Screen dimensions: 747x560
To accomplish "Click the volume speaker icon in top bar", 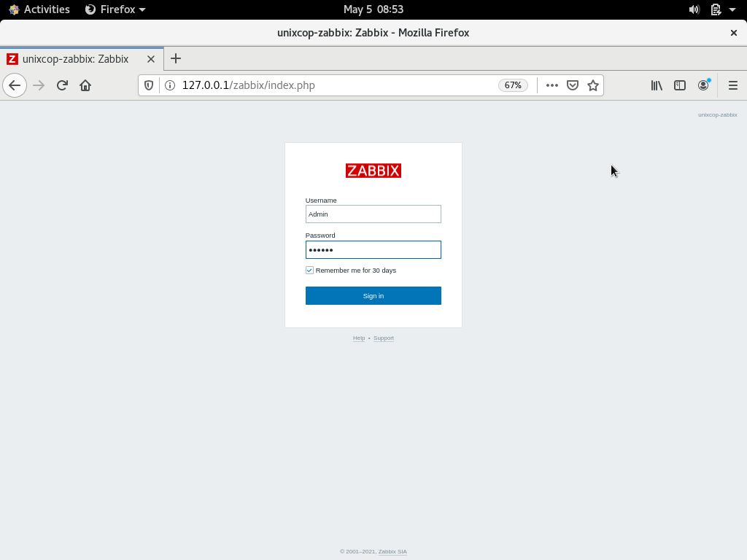I will (x=694, y=9).
